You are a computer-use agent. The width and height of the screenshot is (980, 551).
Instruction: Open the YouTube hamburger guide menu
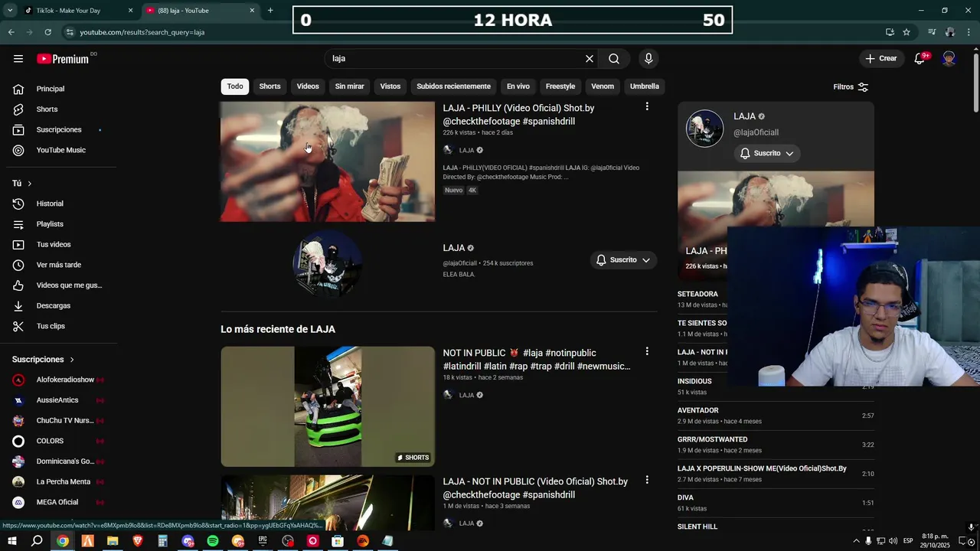18,59
